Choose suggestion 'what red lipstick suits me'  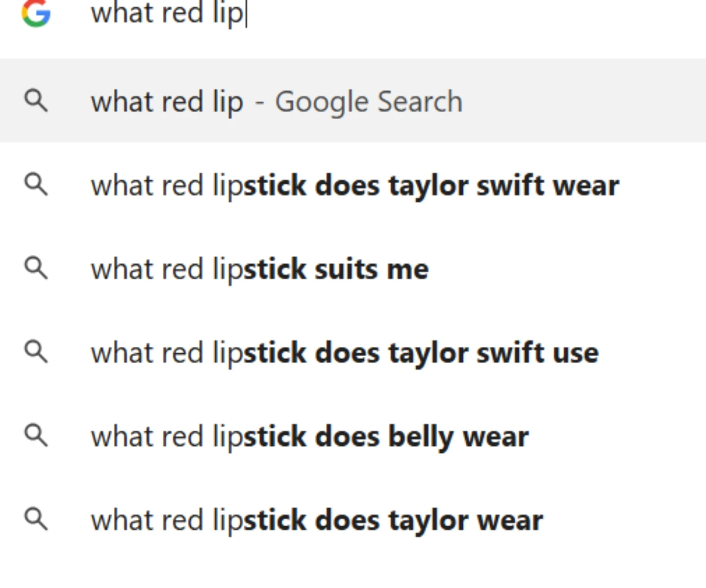pos(353,269)
